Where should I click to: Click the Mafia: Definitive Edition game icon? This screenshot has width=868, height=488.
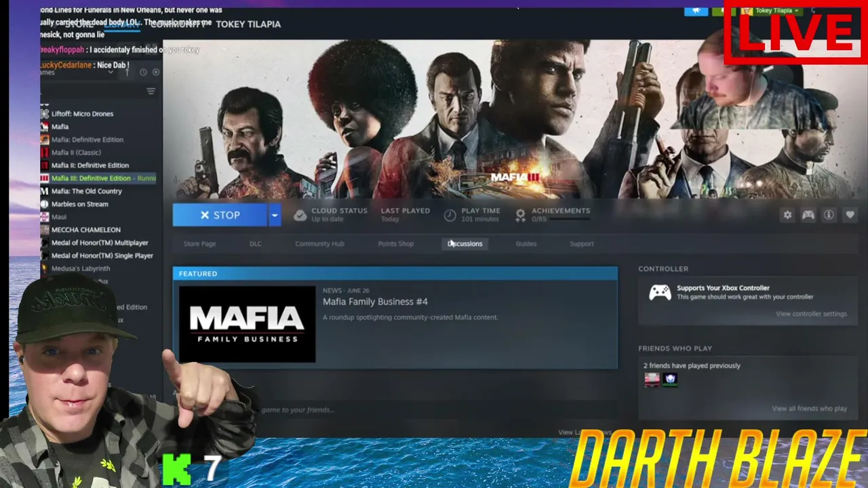45,140
